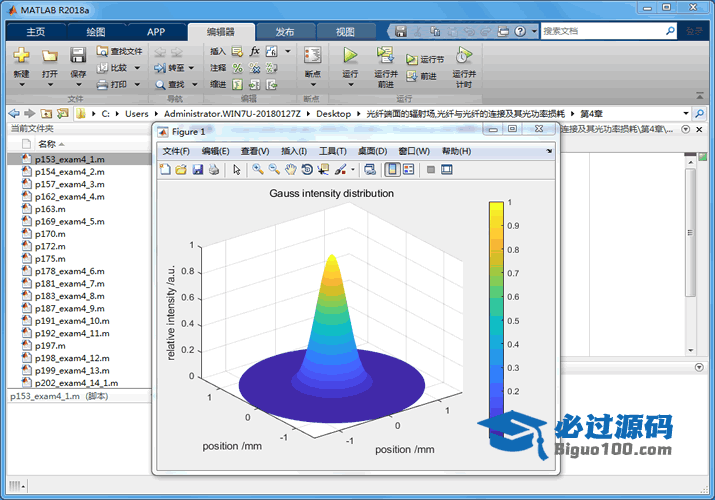Click the Compare (比较) button
Viewport: 715px width, 500px height.
point(114,68)
